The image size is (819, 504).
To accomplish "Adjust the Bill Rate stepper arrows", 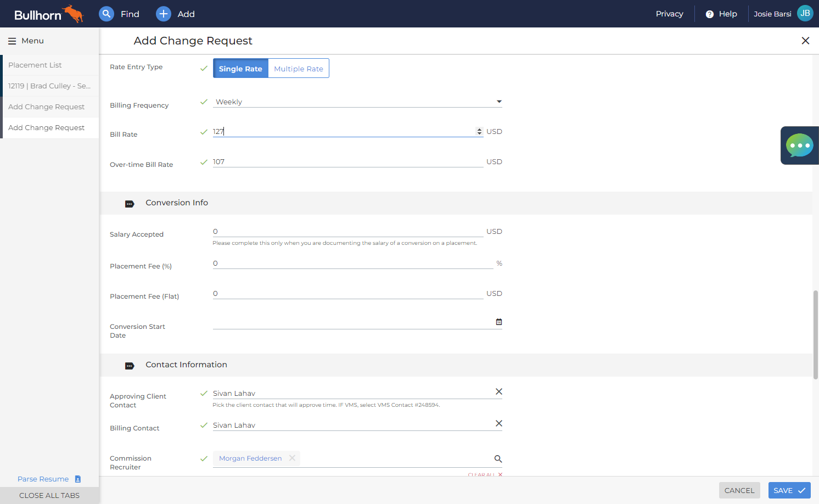I will coord(479,132).
